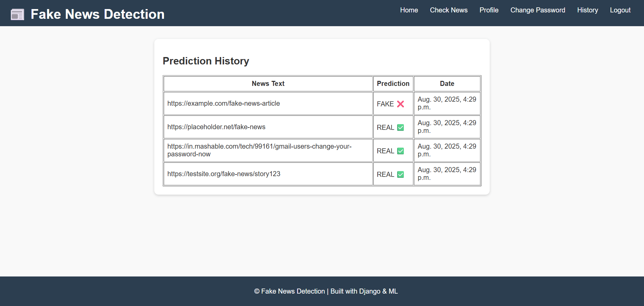This screenshot has height=306, width=644.
Task: Click Logout to sign out
Action: [620, 10]
